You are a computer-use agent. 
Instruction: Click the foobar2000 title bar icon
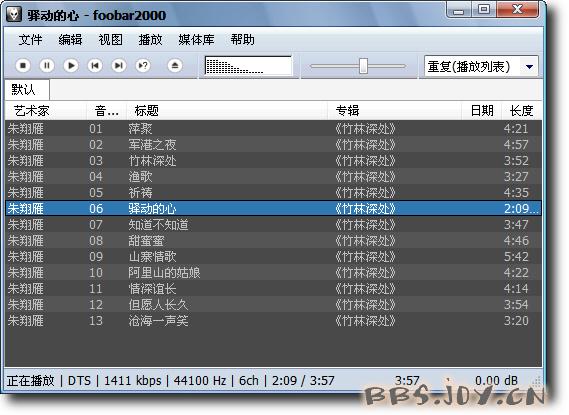[14, 15]
